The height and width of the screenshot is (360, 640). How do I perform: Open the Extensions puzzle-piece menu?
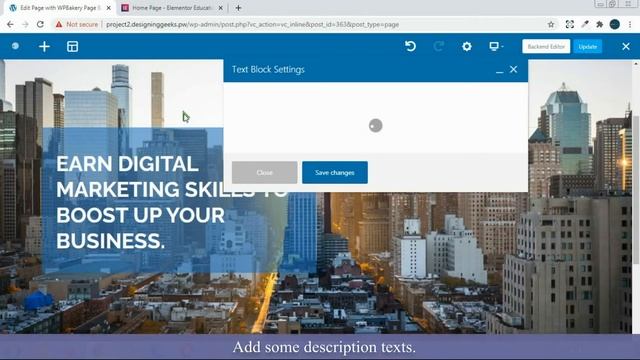(600, 24)
